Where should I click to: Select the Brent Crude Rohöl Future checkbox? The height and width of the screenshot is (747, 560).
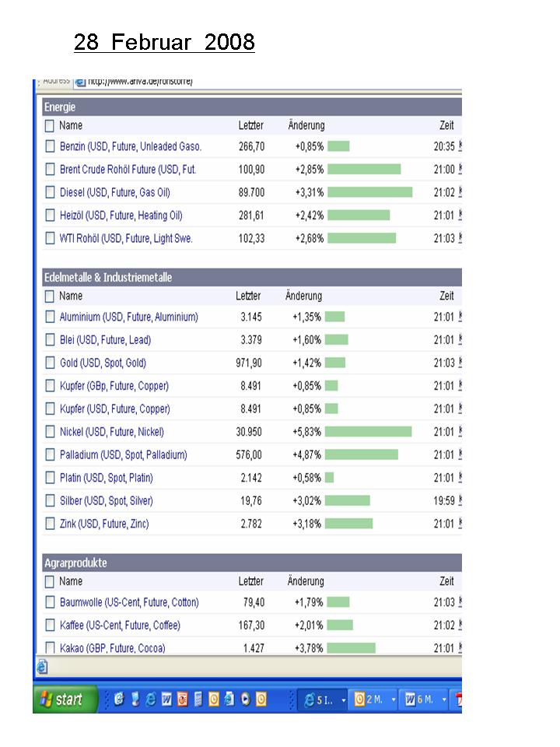[x=50, y=170]
